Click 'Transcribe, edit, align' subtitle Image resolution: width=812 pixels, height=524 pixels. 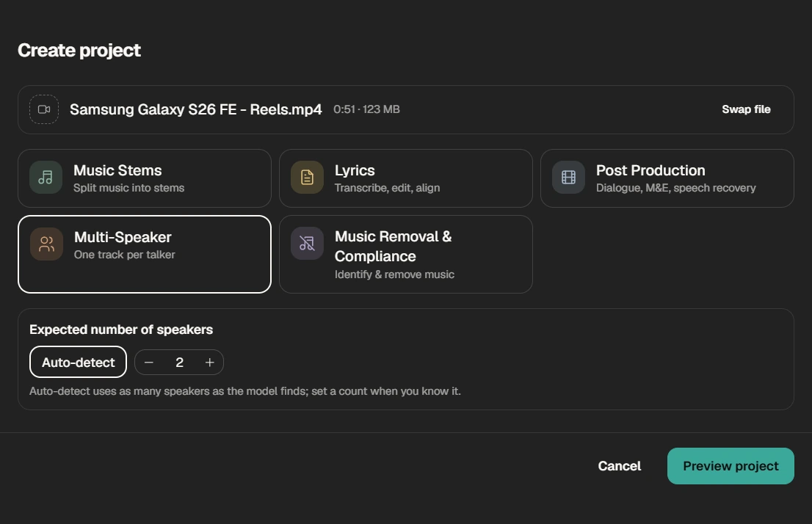tap(388, 188)
